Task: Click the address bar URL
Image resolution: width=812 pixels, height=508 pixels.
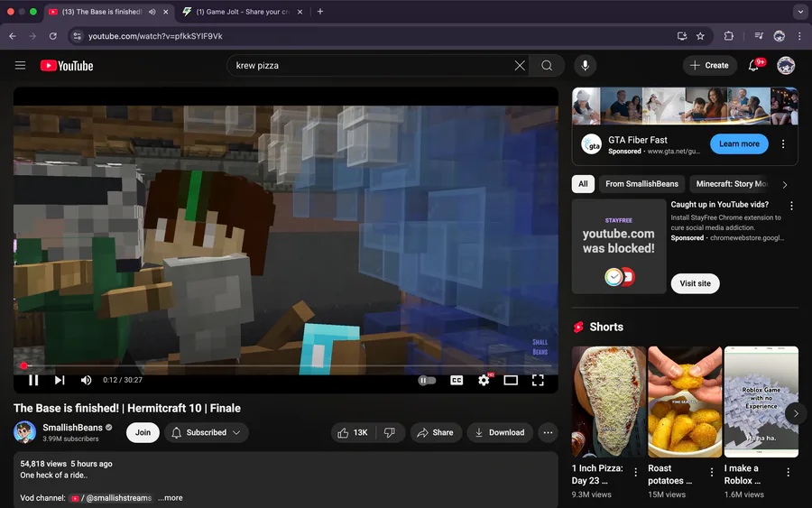Action: click(155, 36)
